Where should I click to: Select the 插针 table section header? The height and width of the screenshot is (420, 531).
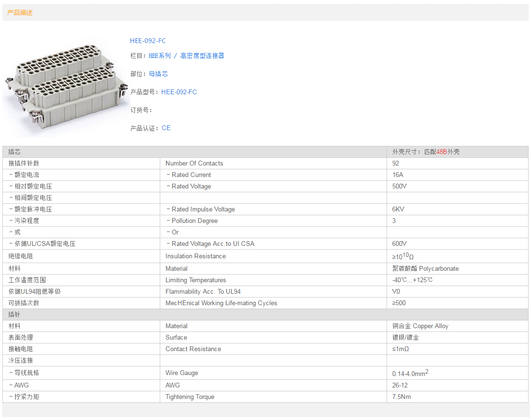click(14, 314)
